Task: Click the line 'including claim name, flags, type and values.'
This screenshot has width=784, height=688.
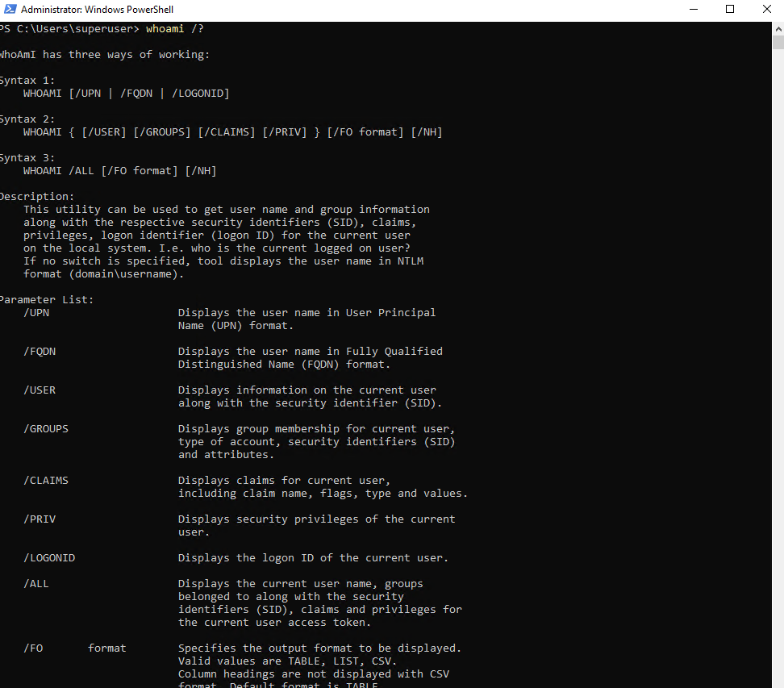Action: [323, 494]
